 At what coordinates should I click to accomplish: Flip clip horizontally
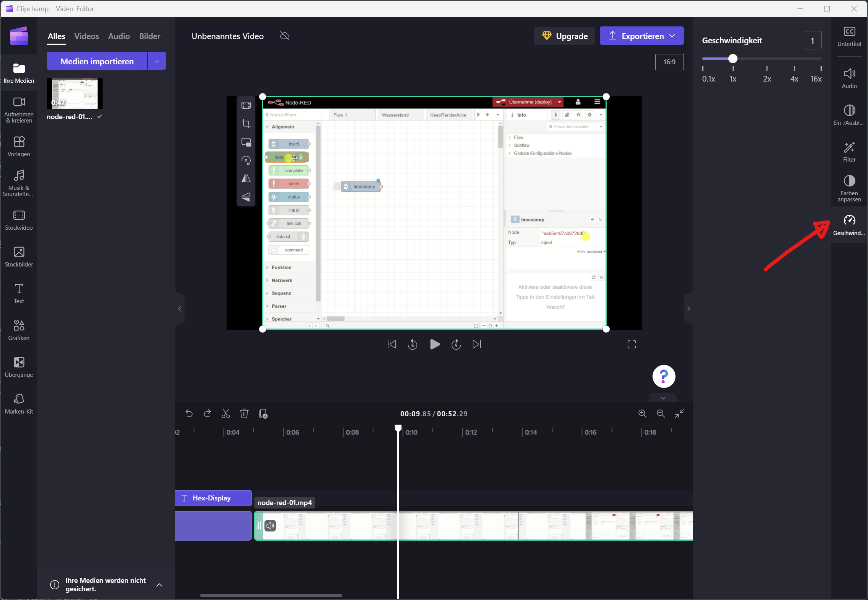(246, 179)
